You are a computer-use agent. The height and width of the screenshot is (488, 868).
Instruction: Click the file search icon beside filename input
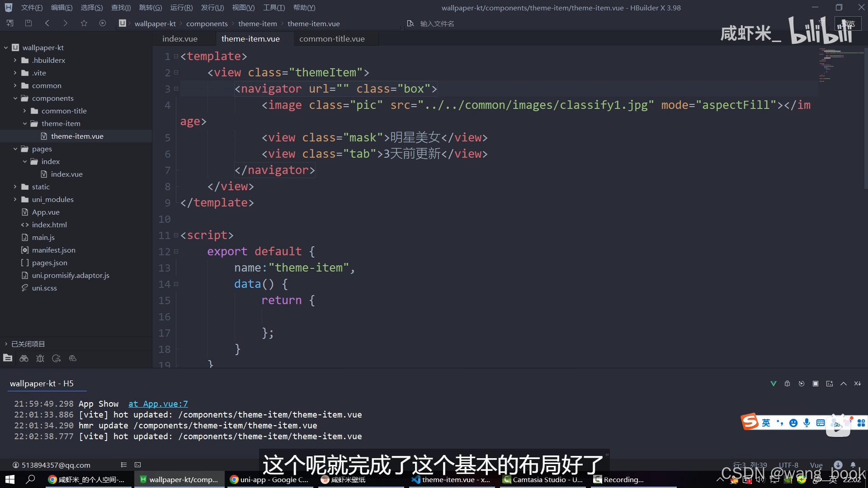coord(410,23)
